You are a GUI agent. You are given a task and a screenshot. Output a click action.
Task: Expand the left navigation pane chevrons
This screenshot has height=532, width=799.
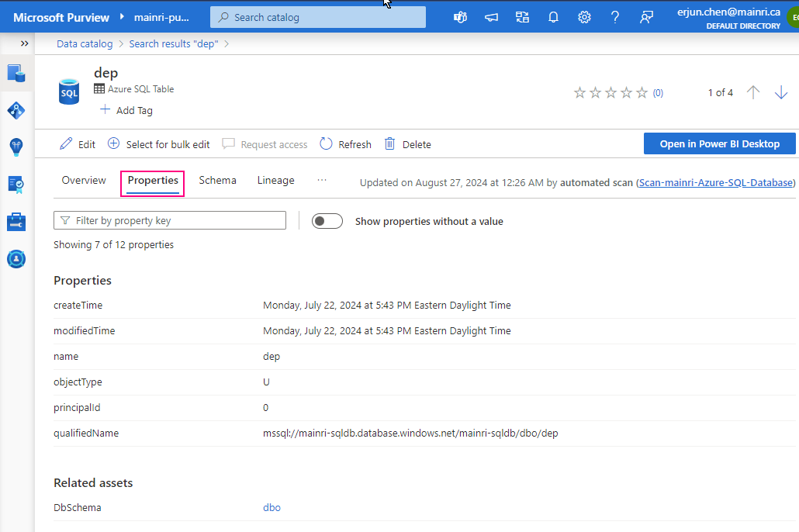tap(25, 43)
